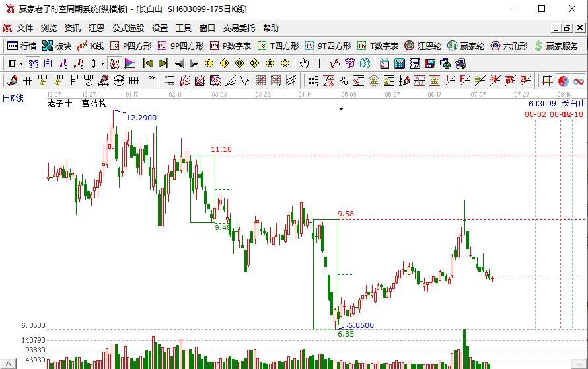Select the zigzag wave line tool
Image resolution: width=588 pixels, height=369 pixels.
(246, 81)
